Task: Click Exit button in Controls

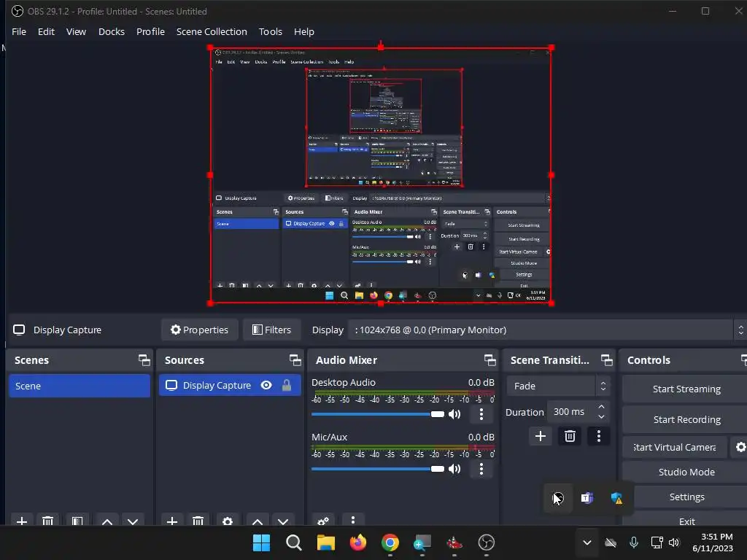Action: (686, 520)
